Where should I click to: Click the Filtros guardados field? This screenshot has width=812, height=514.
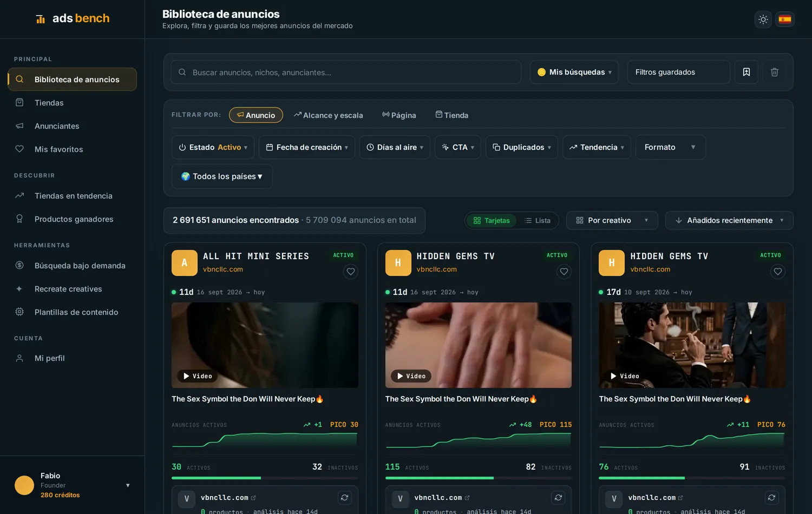click(x=679, y=72)
